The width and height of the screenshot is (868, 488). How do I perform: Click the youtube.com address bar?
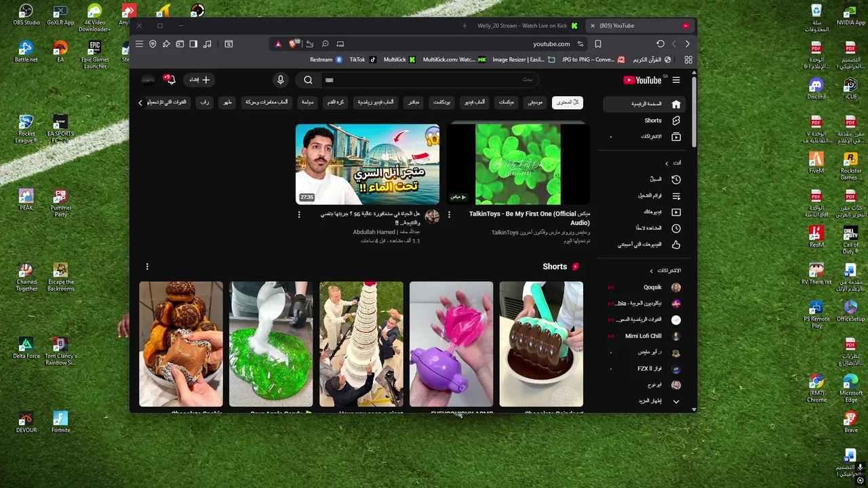click(x=551, y=43)
